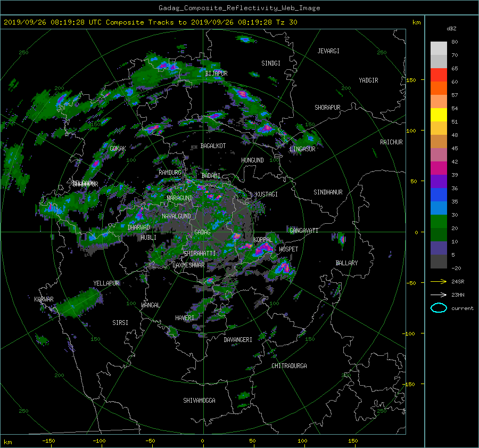Select the red 65 dBZ color swatch

[439, 75]
